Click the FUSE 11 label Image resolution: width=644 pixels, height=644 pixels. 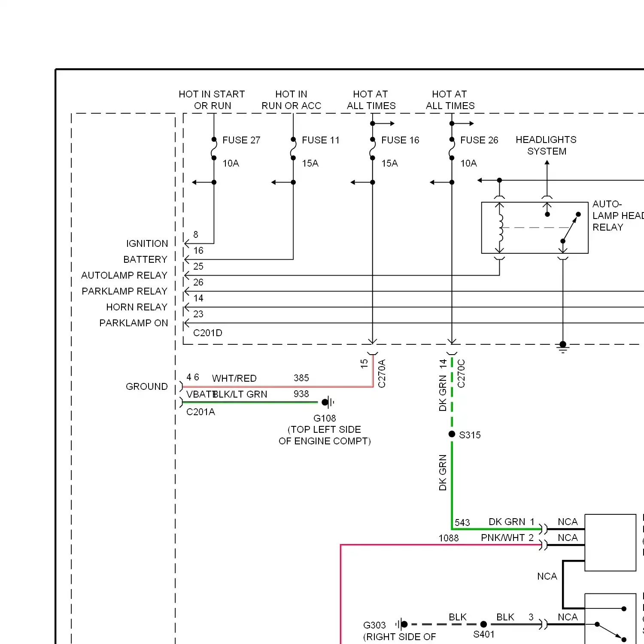point(321,140)
